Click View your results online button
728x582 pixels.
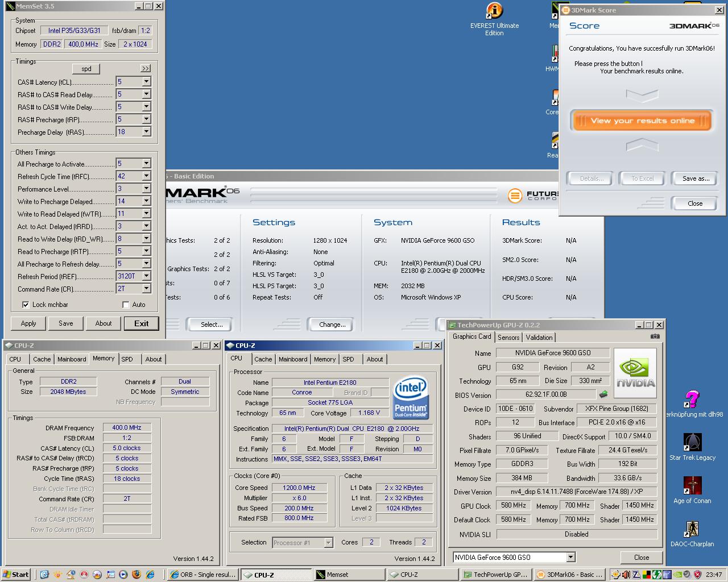(642, 120)
